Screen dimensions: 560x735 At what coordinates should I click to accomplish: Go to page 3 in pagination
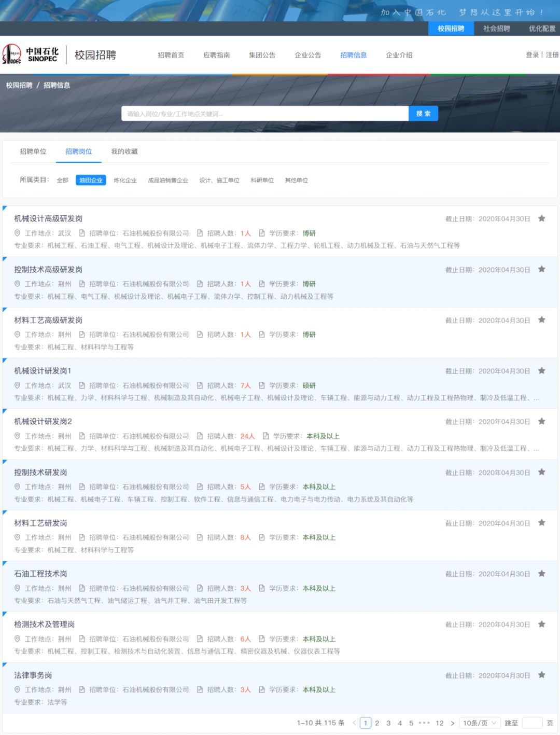pos(388,723)
